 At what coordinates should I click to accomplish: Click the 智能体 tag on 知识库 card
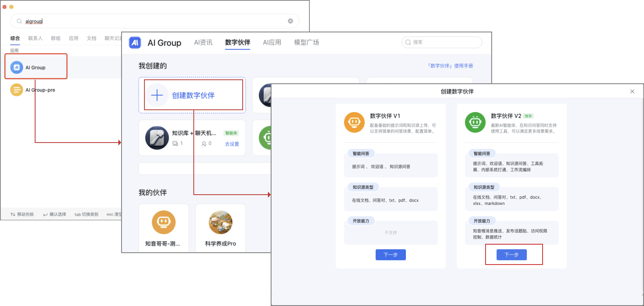click(231, 133)
